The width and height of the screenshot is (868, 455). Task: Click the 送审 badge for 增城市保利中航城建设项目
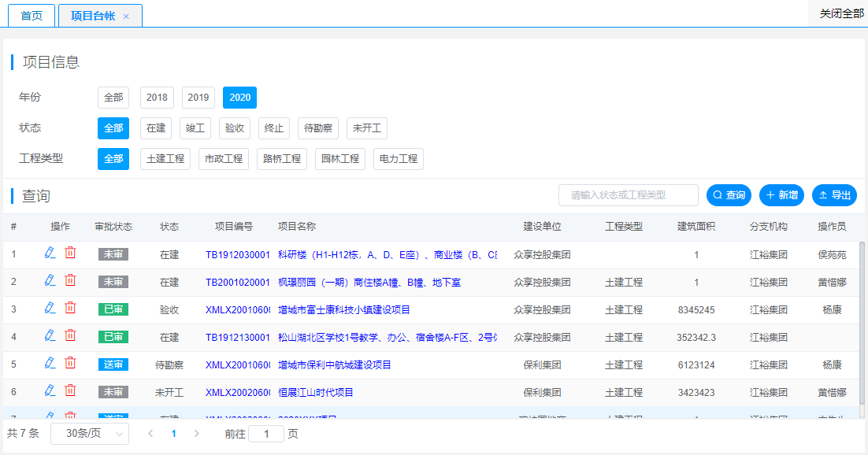click(113, 364)
